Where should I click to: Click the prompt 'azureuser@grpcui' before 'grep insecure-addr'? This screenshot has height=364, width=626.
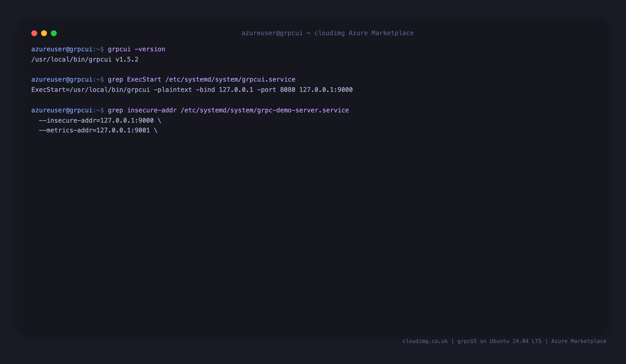tap(62, 110)
